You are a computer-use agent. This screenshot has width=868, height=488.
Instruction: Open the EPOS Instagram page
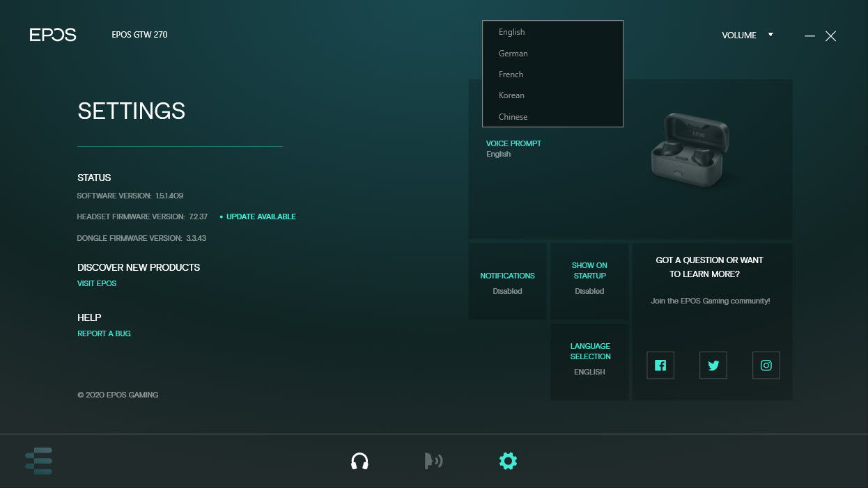(766, 365)
